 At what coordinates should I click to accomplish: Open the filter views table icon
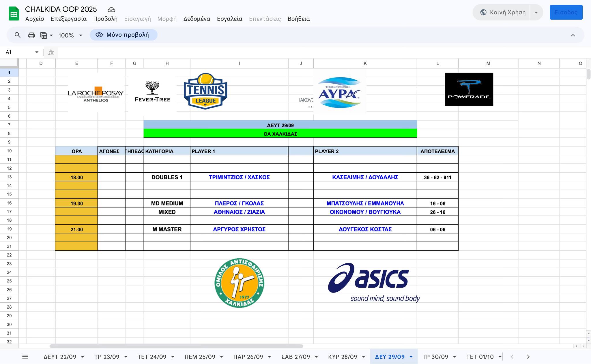pos(44,35)
